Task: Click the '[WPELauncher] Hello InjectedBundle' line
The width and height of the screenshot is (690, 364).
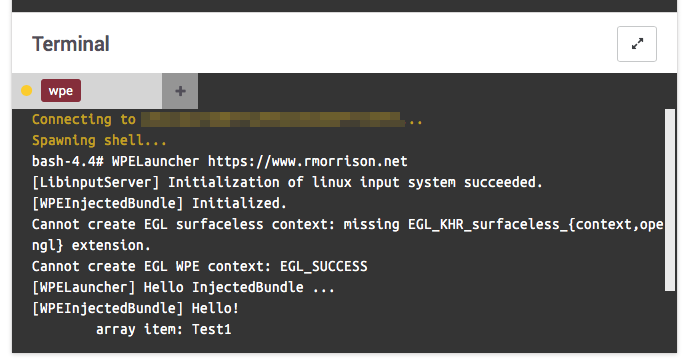Action: coord(183,287)
